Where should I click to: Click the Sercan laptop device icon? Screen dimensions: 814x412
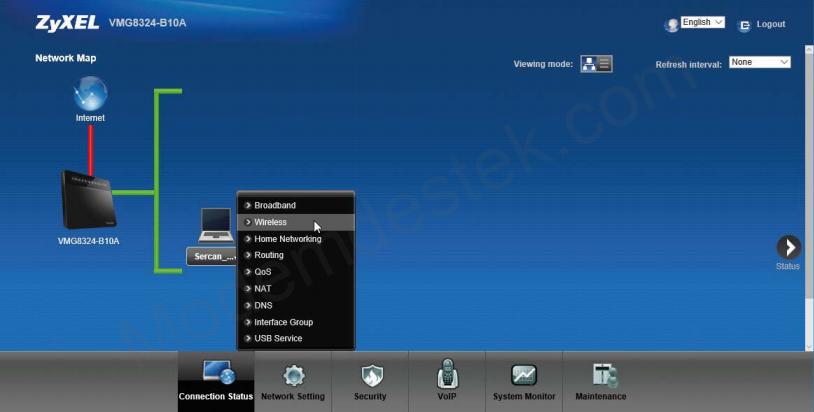216,227
